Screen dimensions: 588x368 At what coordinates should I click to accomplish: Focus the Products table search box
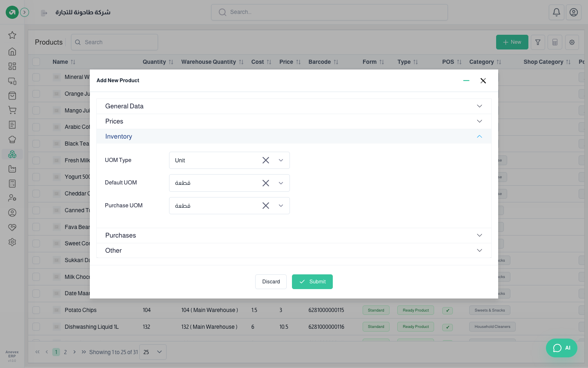coord(114,42)
